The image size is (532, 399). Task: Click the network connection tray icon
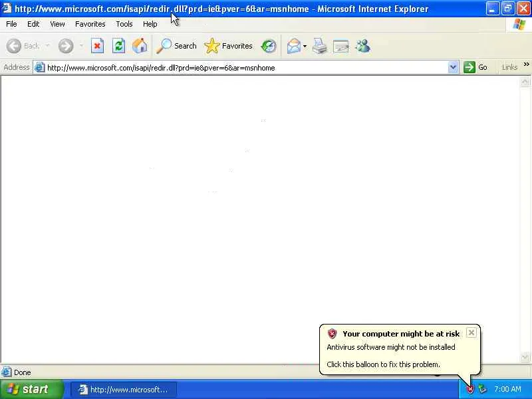tap(482, 389)
